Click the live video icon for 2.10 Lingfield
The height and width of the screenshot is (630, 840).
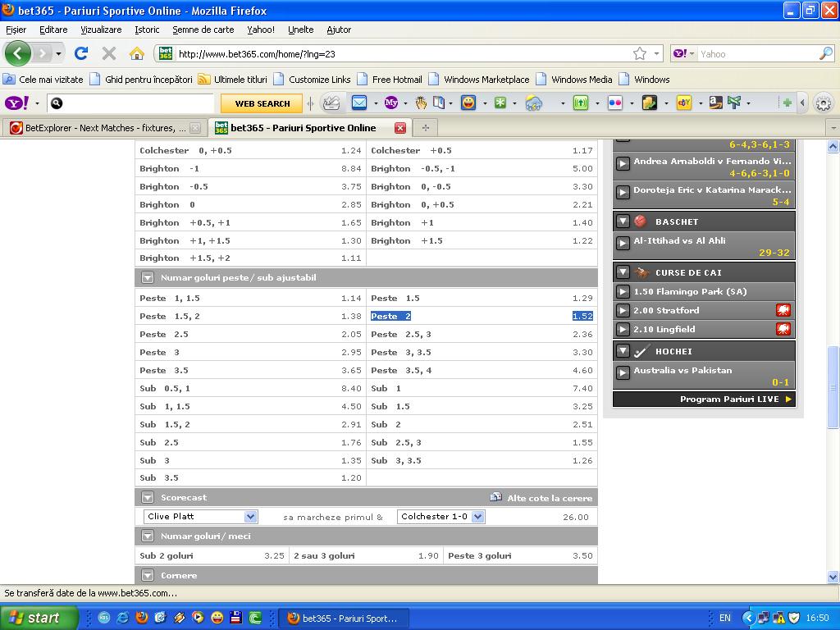coord(783,329)
